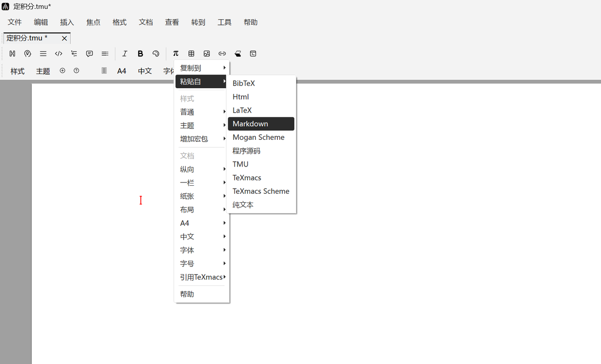The height and width of the screenshot is (364, 601).
Task: Open the 插入 menu
Action: (x=67, y=22)
